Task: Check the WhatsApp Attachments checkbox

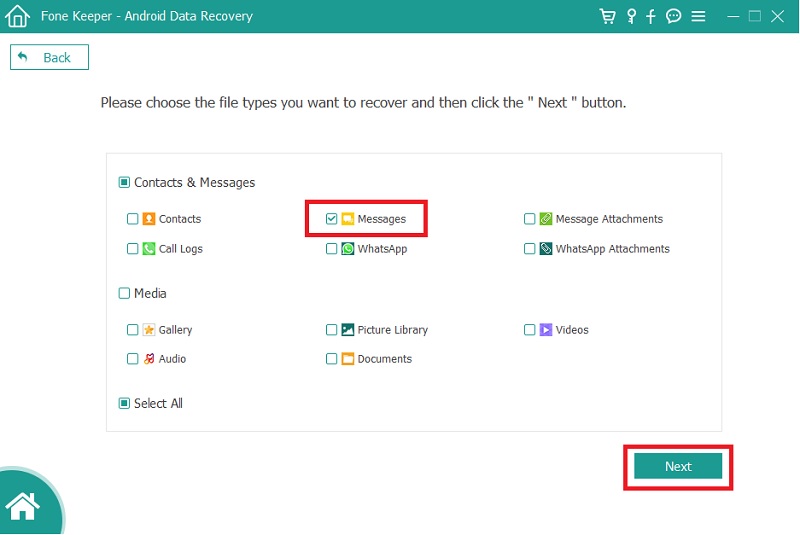Action: [530, 249]
